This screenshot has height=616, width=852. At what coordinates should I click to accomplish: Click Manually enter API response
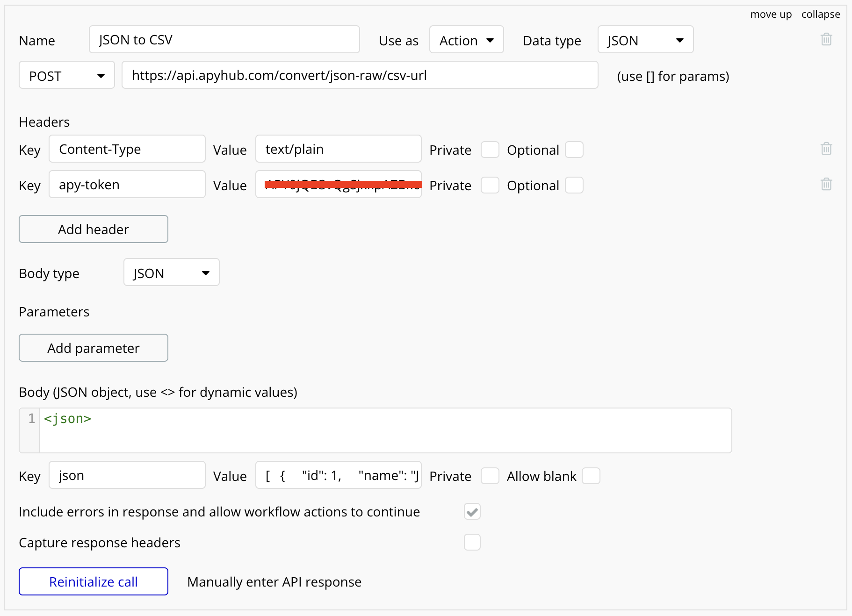pos(274,582)
